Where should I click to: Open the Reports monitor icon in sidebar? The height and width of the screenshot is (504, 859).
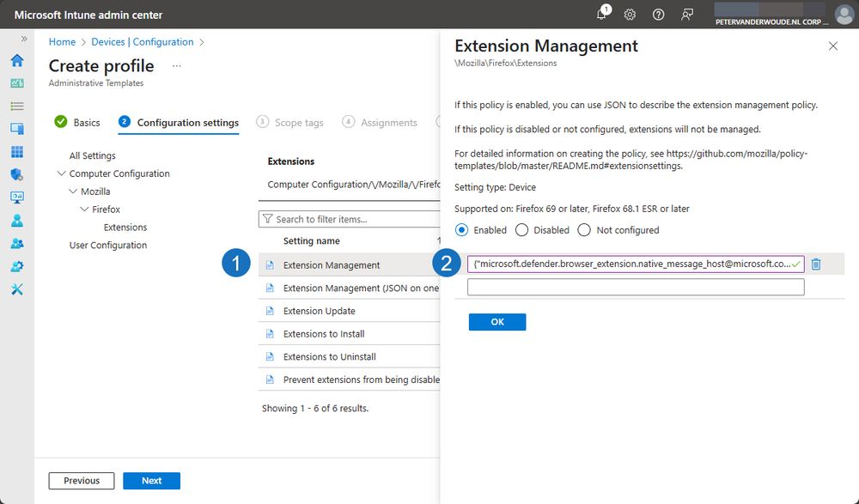tap(17, 197)
